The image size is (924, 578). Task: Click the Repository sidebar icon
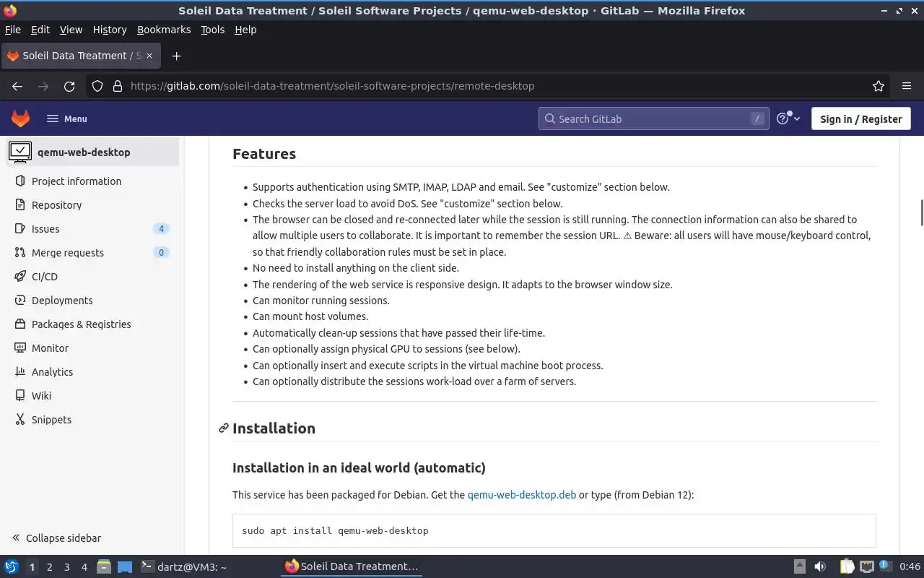tap(19, 205)
